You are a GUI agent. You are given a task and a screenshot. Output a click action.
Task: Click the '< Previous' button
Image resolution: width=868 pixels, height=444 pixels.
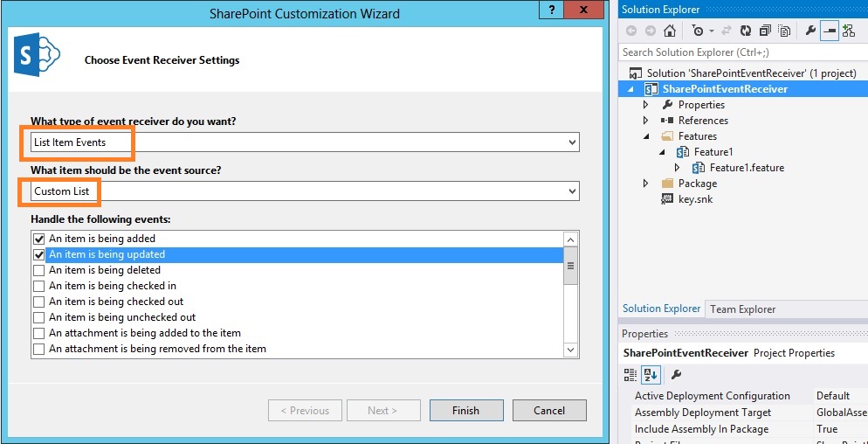point(305,411)
